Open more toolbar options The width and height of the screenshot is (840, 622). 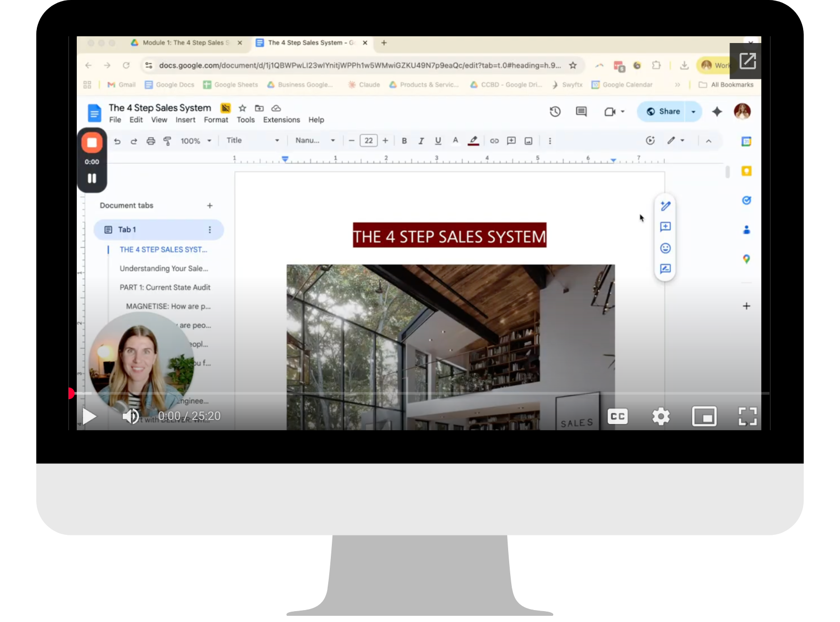pyautogui.click(x=550, y=141)
